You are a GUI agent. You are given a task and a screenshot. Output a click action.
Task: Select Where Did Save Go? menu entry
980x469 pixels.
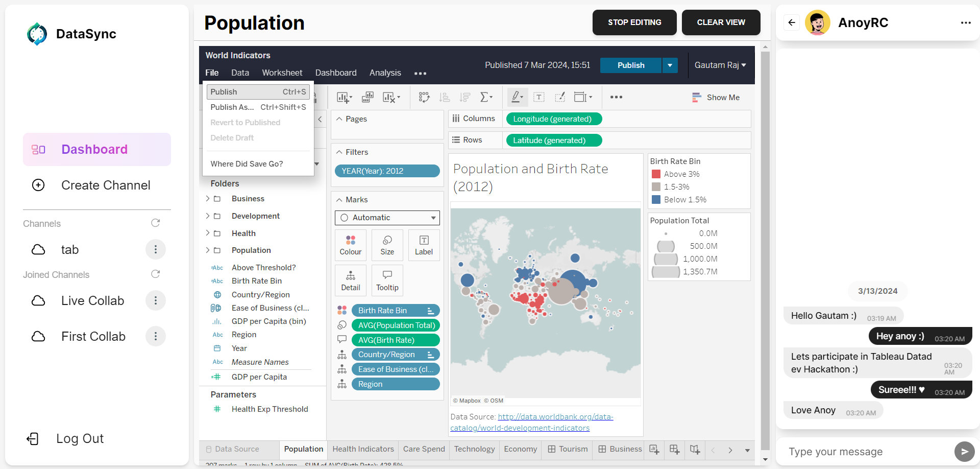click(x=258, y=164)
